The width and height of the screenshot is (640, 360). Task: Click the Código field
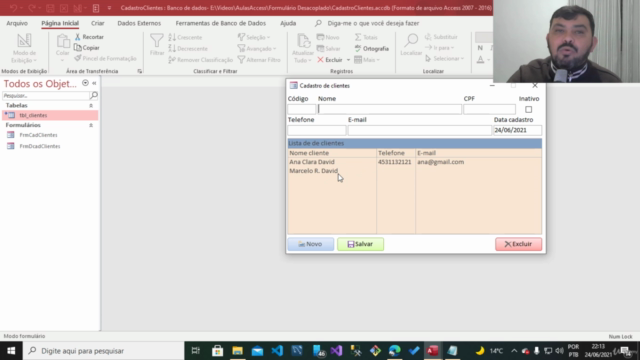pyautogui.click(x=302, y=109)
